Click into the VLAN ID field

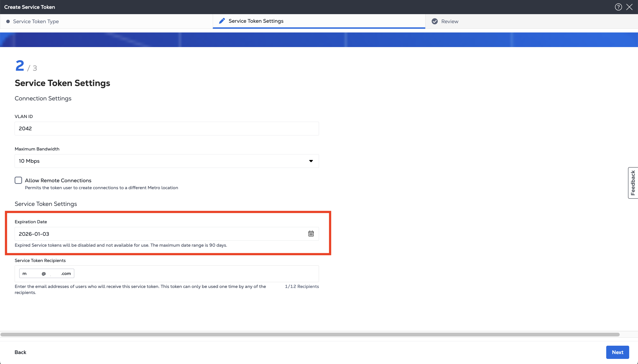pos(166,128)
